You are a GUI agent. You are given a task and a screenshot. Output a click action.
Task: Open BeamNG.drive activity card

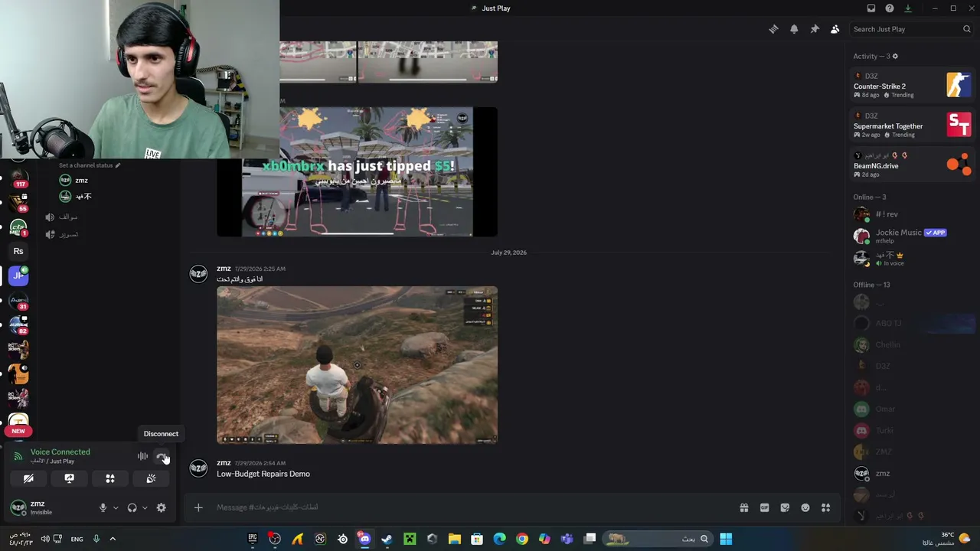pos(912,165)
